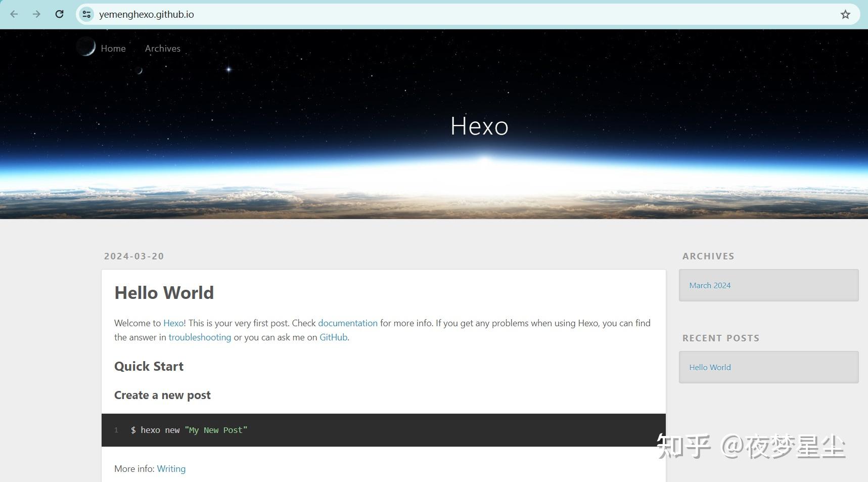This screenshot has height=482, width=868.
Task: Click the 2024-03-20 post date
Action: [x=133, y=256]
